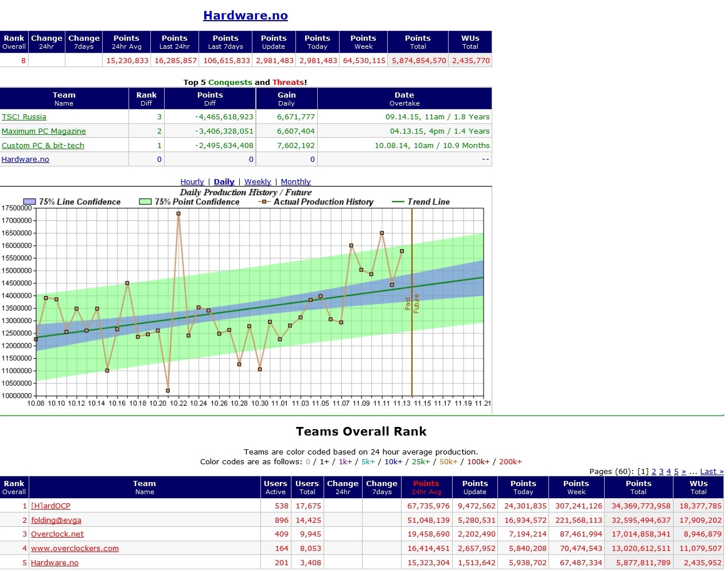Screen dimensions: 728x571
Task: Click the next pages » link
Action: [683, 471]
